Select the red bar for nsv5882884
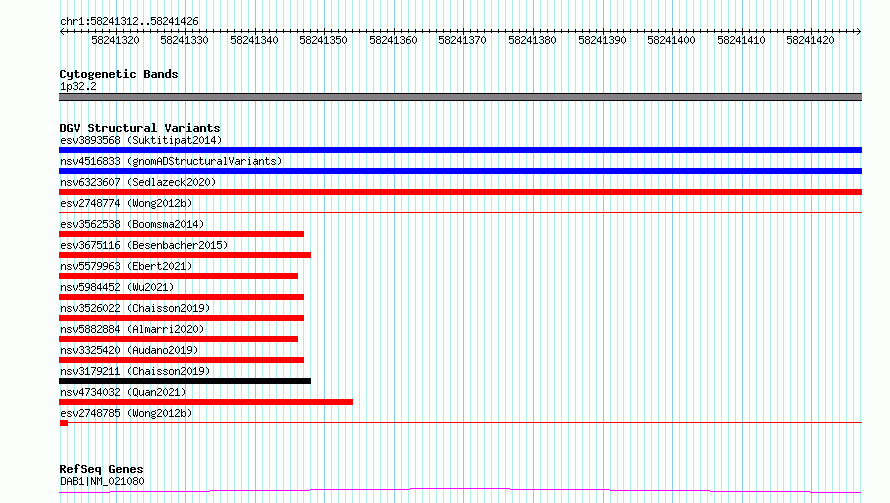 [x=178, y=339]
